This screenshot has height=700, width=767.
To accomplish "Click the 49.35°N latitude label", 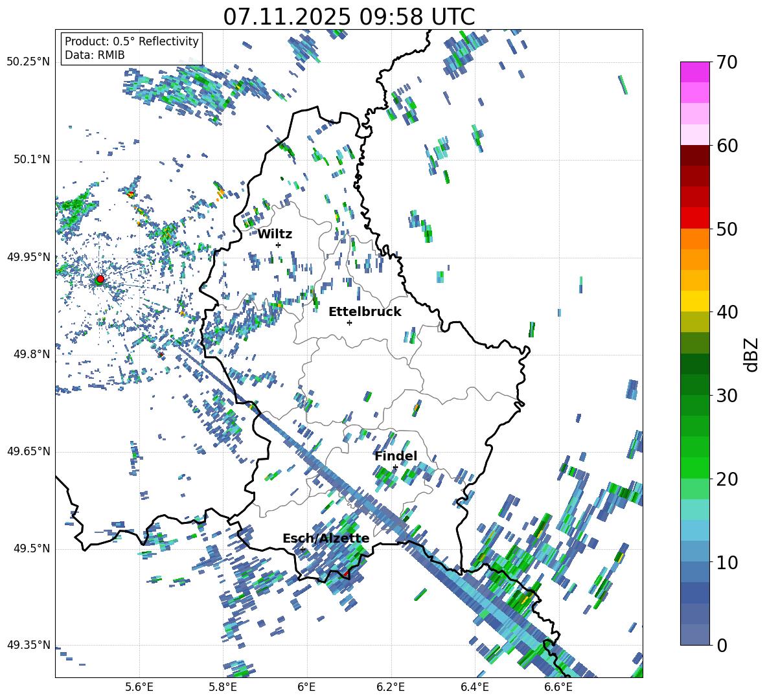I will point(29,645).
